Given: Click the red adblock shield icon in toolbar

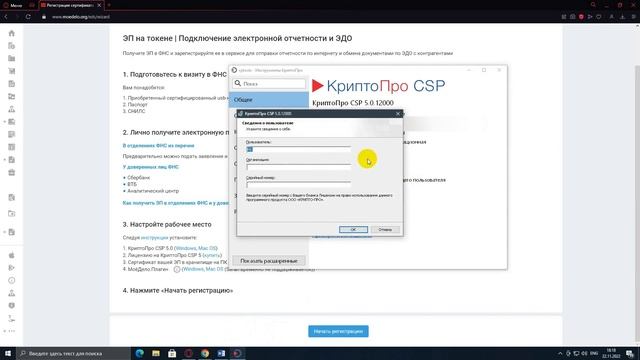Looking at the screenshot, I should pos(581,17).
